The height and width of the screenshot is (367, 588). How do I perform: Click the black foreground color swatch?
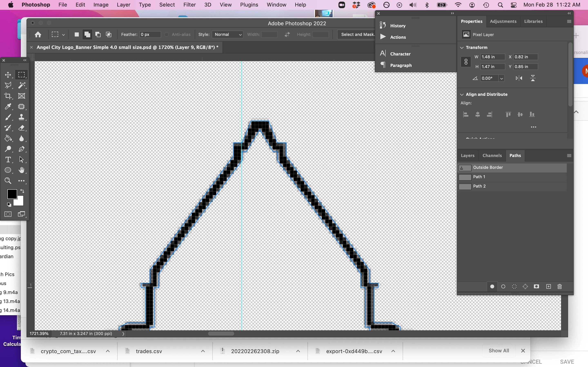point(12,194)
